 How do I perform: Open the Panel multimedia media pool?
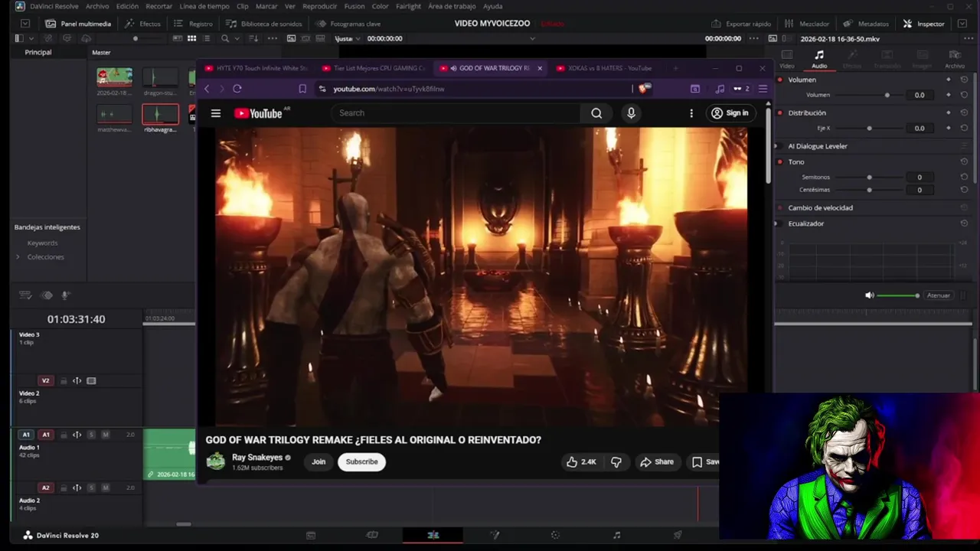coord(77,24)
